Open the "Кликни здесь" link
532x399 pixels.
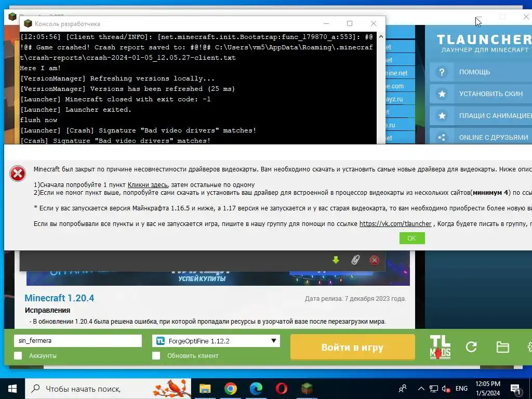(x=148, y=185)
